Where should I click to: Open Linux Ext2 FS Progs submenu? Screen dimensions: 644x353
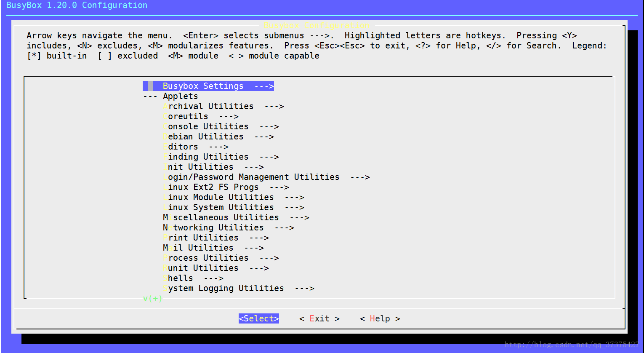(226, 187)
